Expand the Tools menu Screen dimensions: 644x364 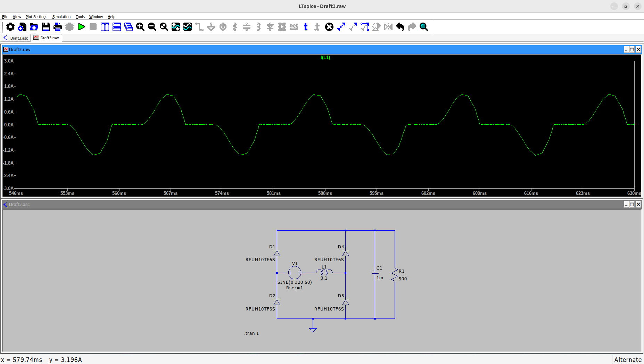(80, 17)
